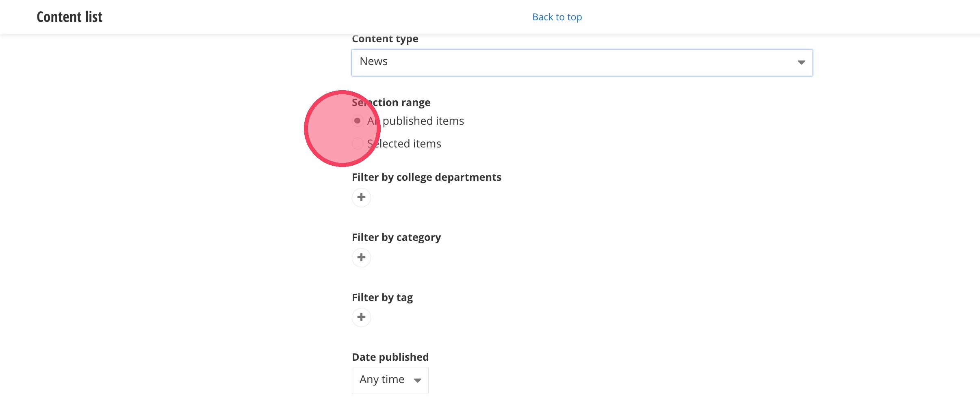Viewport: 980px width, 405px height.
Task: Click the Content type dropdown arrow
Action: point(801,63)
